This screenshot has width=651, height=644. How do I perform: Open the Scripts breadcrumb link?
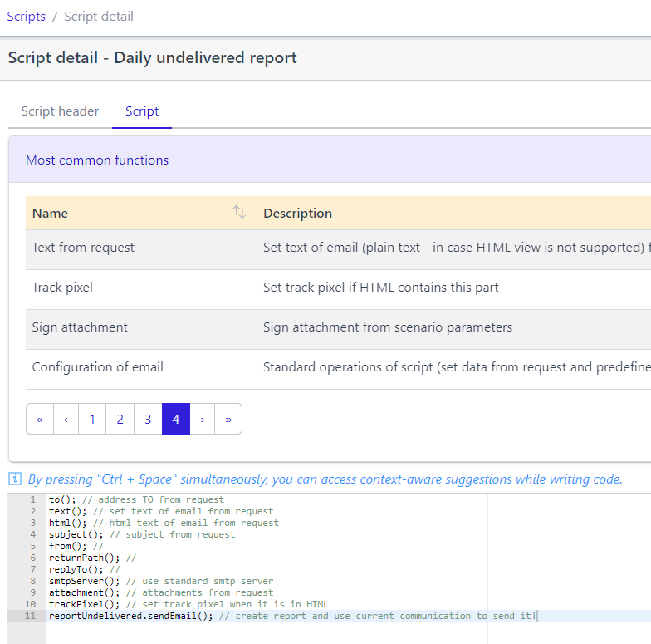point(27,17)
